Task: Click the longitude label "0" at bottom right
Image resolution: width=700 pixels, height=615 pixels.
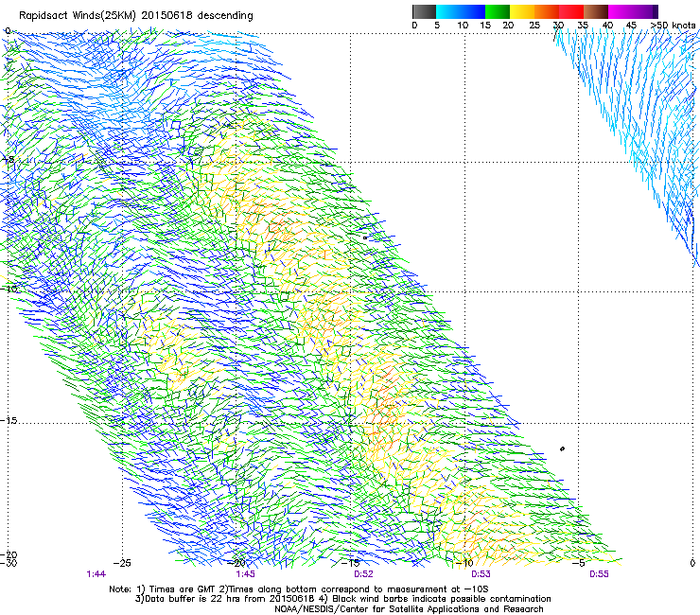Action: [692, 563]
